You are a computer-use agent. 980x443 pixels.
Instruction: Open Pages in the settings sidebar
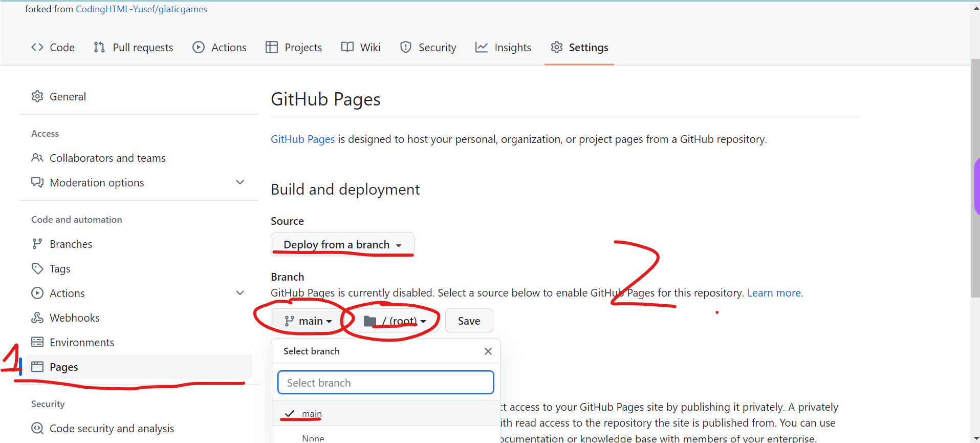[x=64, y=367]
